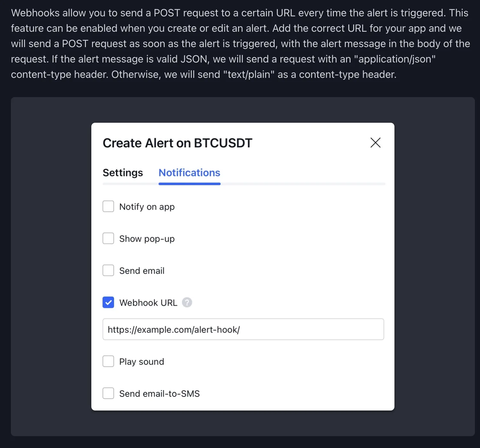Click the "Show pop-up" text label

click(x=147, y=239)
